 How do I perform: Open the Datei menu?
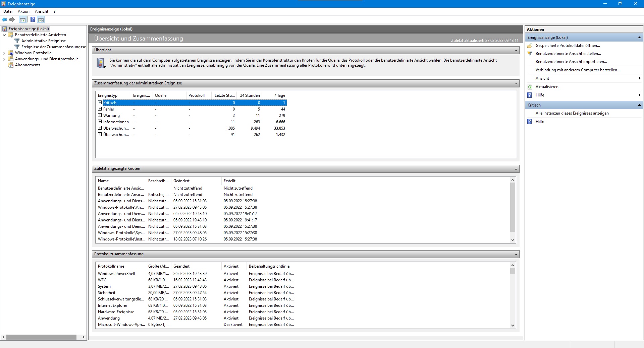[8, 11]
